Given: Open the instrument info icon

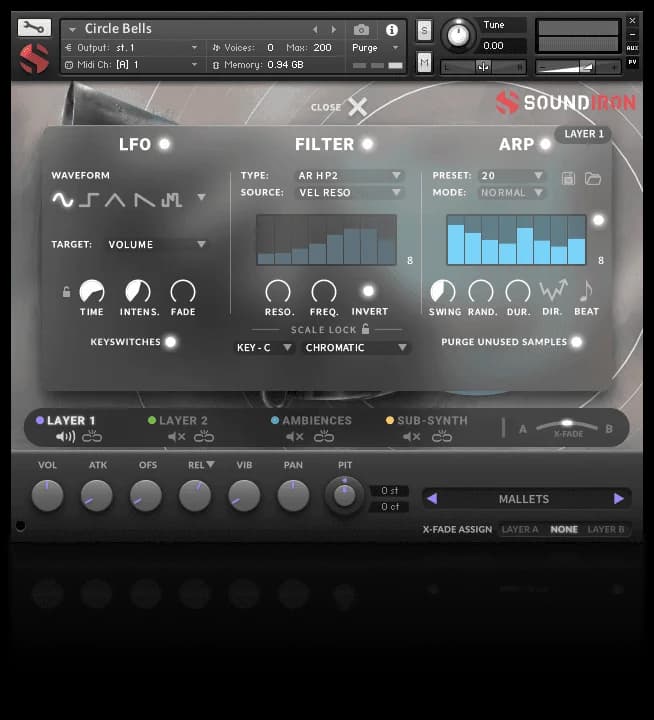Looking at the screenshot, I should 391,30.
